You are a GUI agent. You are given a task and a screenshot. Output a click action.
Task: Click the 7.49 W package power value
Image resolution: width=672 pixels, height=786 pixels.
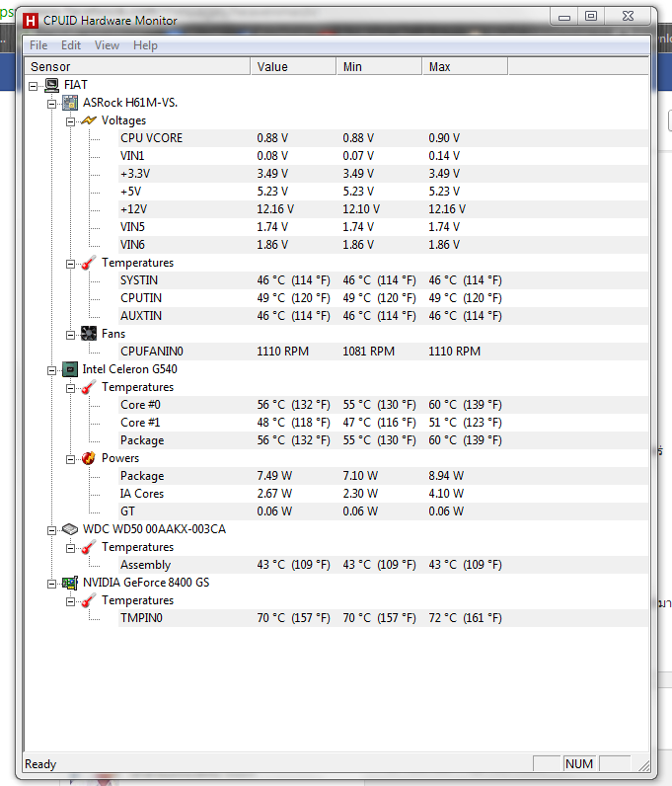pyautogui.click(x=274, y=476)
